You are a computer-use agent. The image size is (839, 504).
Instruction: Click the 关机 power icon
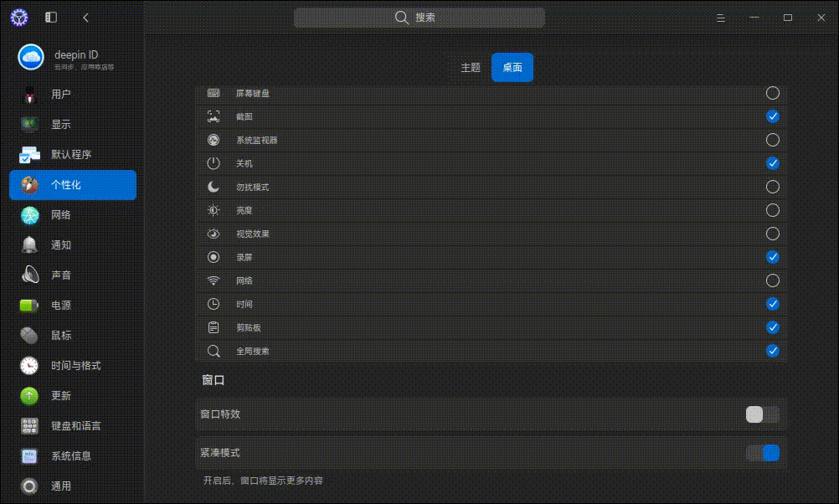click(214, 163)
